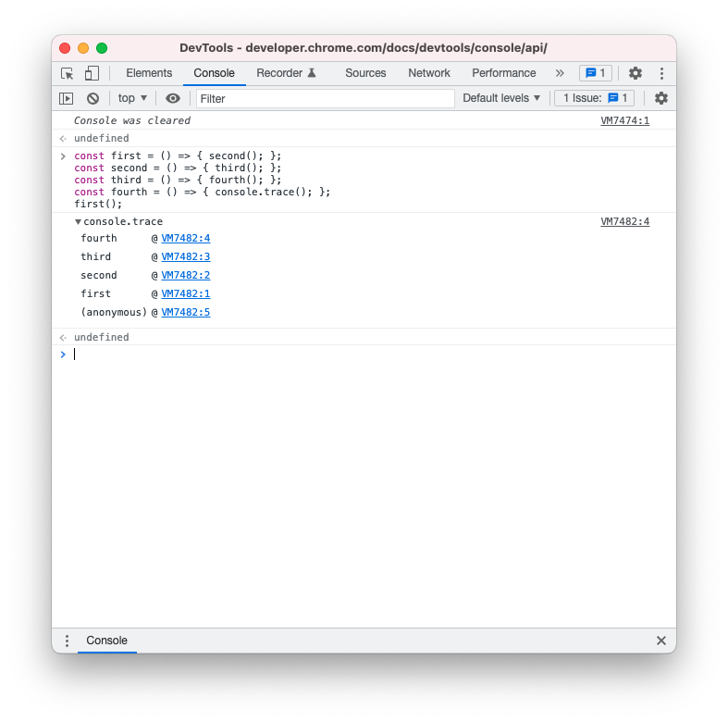Viewport: 728px width, 722px height.
Task: Clear the console with the ban icon
Action: [x=93, y=98]
